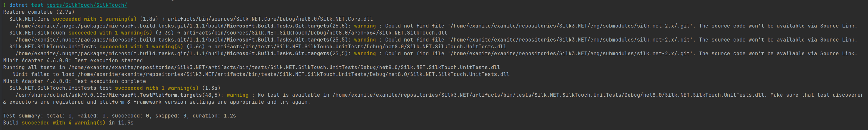Click the underlined tests/SilkTouch/SilkTouch/ path
This screenshot has height=130, width=868.
pyautogui.click(x=87, y=5)
